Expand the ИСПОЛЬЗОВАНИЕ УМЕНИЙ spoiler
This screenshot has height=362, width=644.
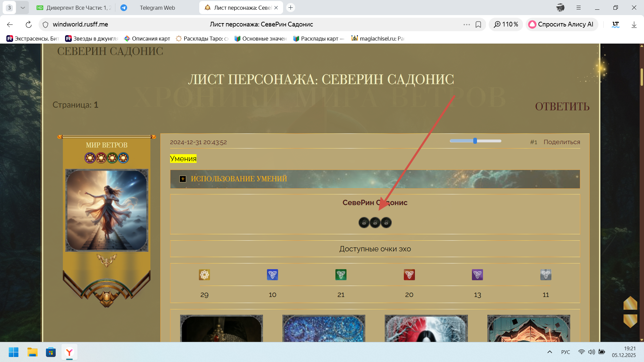coord(183,179)
